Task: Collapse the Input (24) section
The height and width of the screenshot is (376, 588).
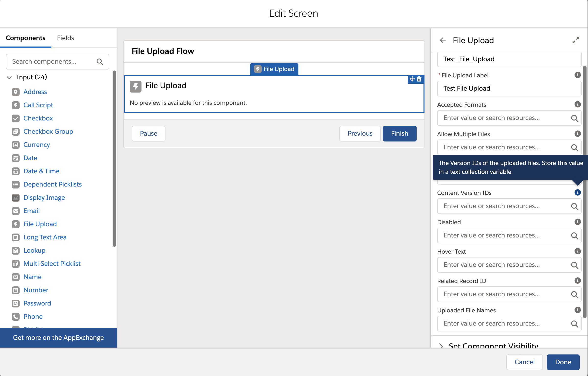Action: pos(9,77)
